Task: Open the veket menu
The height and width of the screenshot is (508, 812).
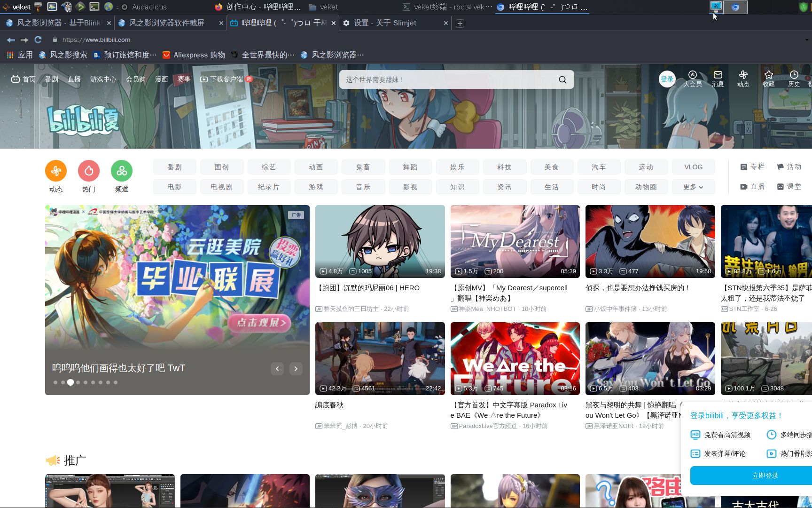Action: coord(17,7)
